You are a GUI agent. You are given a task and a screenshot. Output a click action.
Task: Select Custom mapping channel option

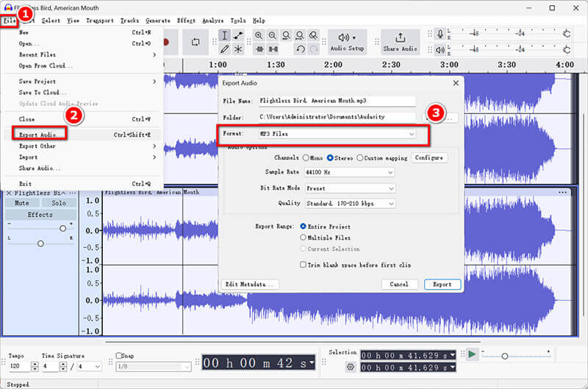(x=360, y=158)
